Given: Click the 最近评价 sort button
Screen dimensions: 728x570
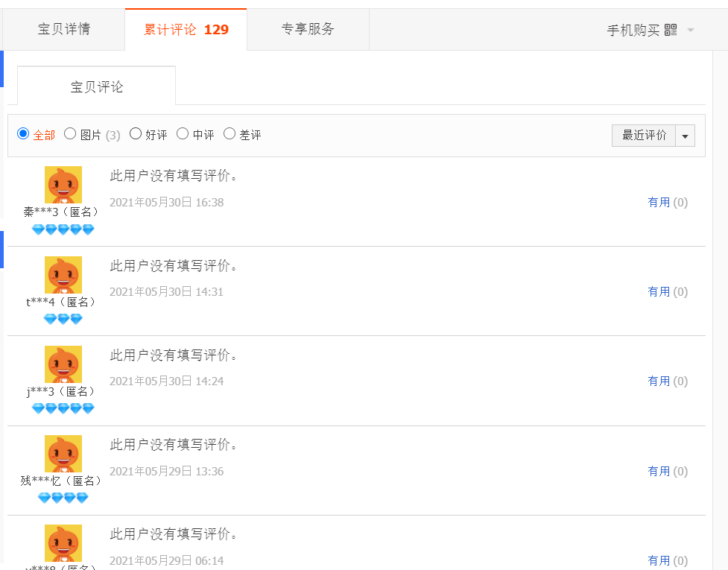Looking at the screenshot, I should click(644, 136).
